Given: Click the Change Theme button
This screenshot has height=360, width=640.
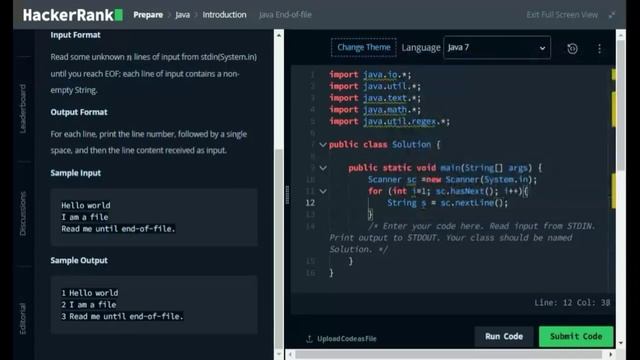Looking at the screenshot, I should [x=363, y=47].
